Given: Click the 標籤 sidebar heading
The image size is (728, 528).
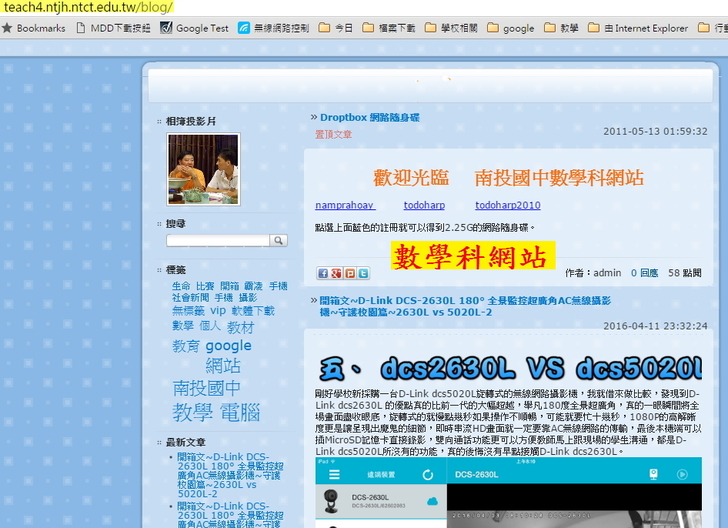Looking at the screenshot, I should pyautogui.click(x=176, y=270).
